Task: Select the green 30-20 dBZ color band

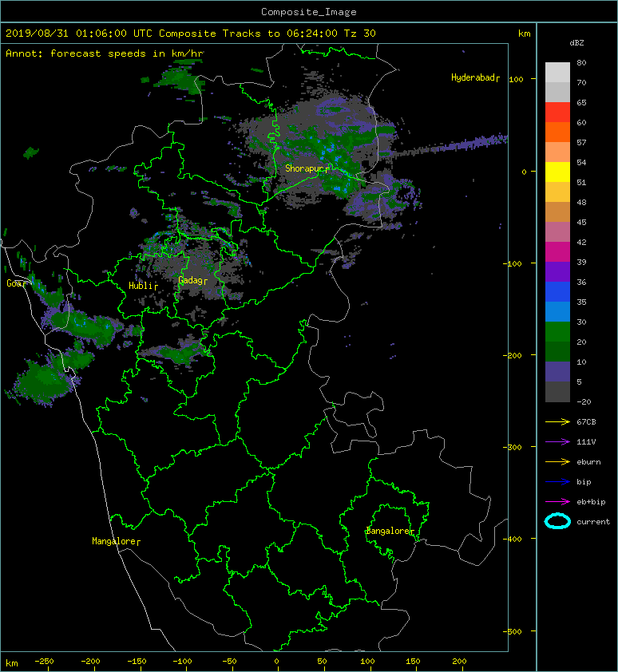Action: 557,332
